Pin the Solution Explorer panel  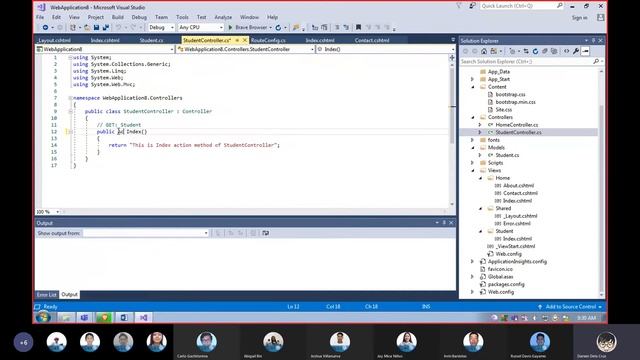pyautogui.click(x=593, y=40)
